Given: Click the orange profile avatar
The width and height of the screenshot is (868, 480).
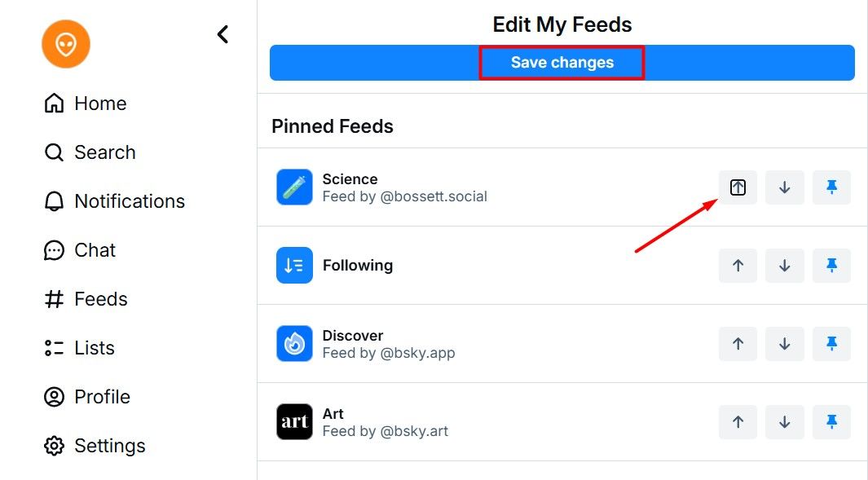Looking at the screenshot, I should coord(66,44).
